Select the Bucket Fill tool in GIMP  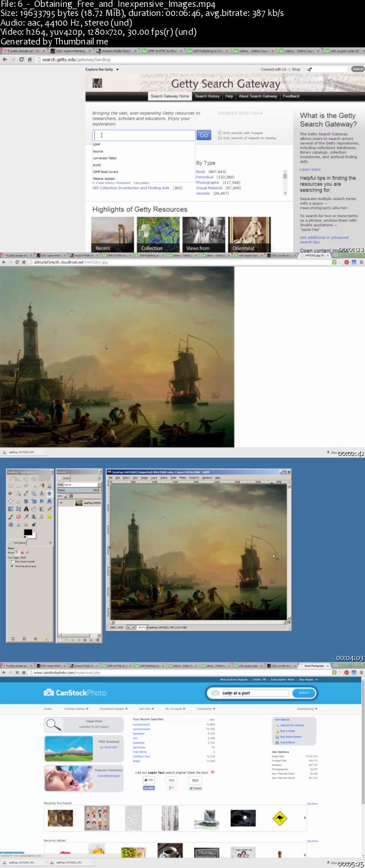click(x=34, y=509)
